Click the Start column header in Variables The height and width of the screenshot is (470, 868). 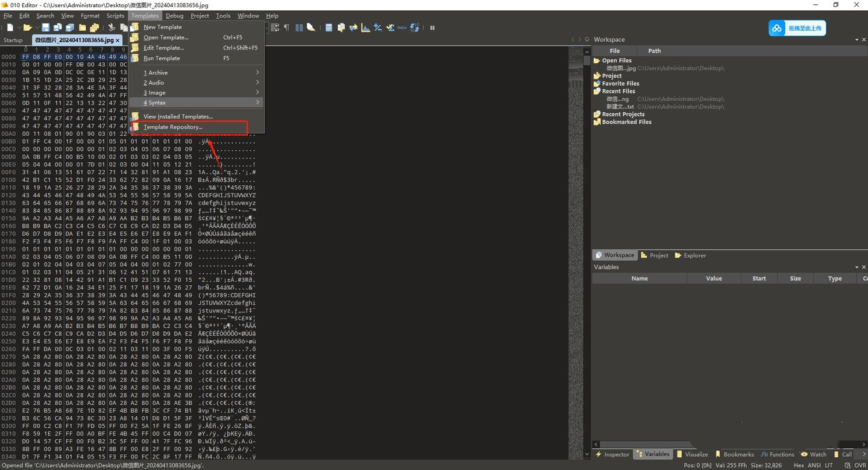759,278
